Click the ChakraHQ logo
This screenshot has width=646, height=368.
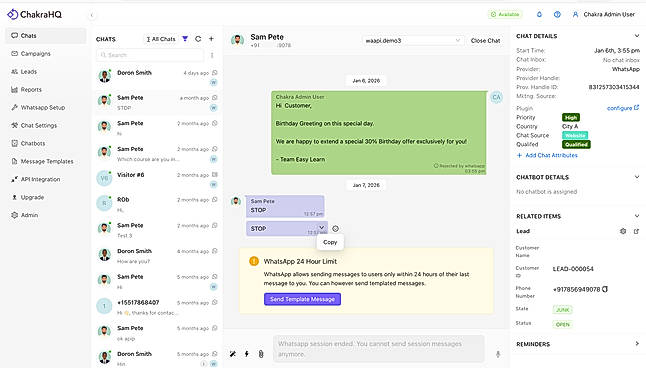tap(35, 14)
